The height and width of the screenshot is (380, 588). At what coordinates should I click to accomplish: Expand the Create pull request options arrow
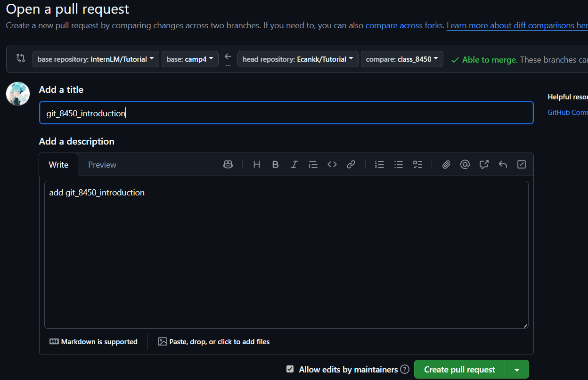coord(517,370)
